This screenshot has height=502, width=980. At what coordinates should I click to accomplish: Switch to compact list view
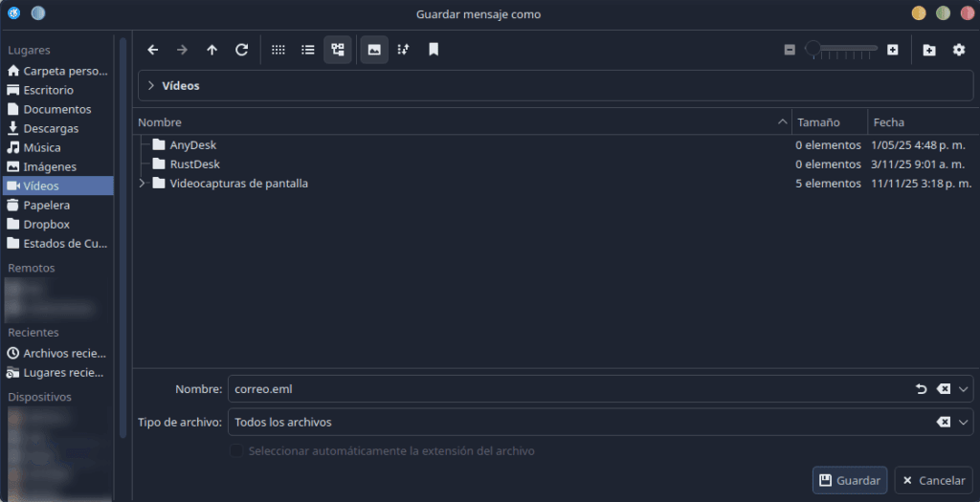(x=307, y=50)
